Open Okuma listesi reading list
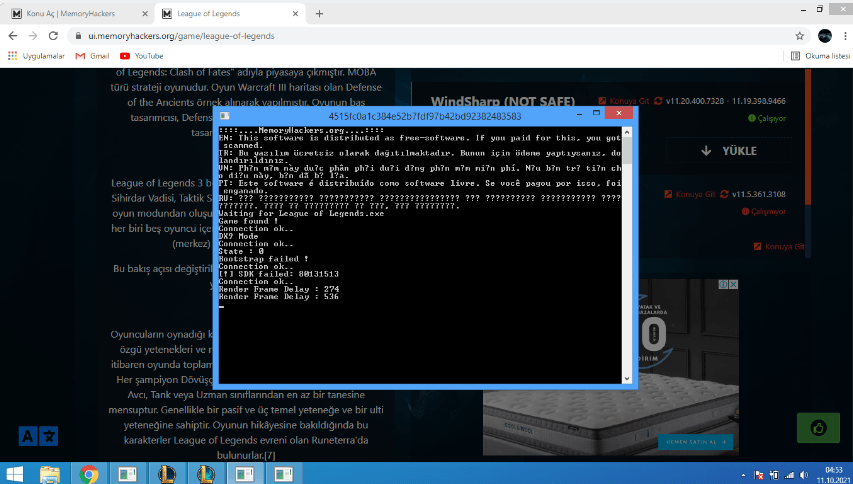853x484 pixels. [820, 55]
